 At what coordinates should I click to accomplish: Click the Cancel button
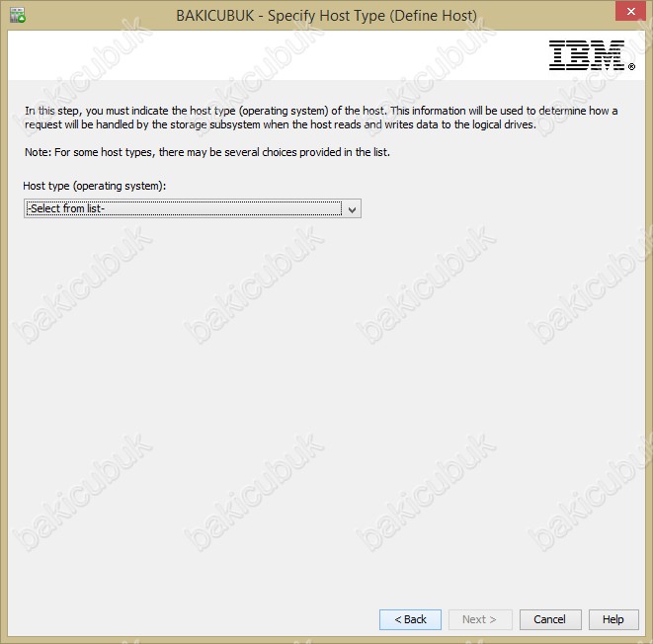pos(550,619)
